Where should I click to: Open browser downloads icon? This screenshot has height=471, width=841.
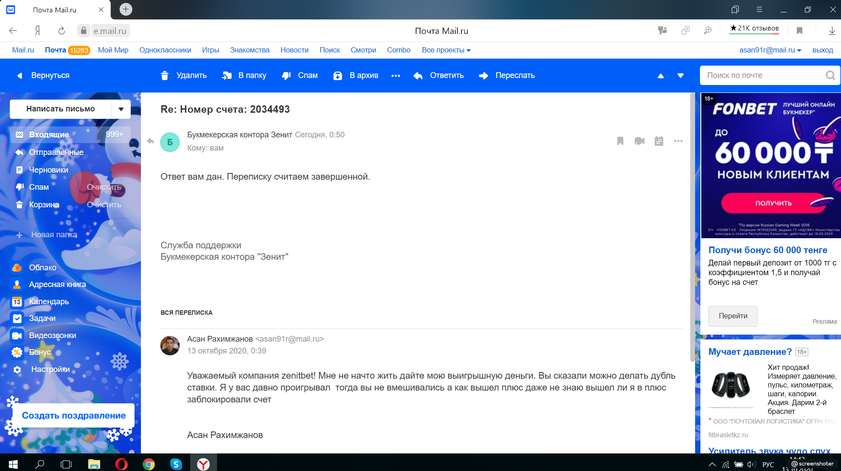point(832,31)
